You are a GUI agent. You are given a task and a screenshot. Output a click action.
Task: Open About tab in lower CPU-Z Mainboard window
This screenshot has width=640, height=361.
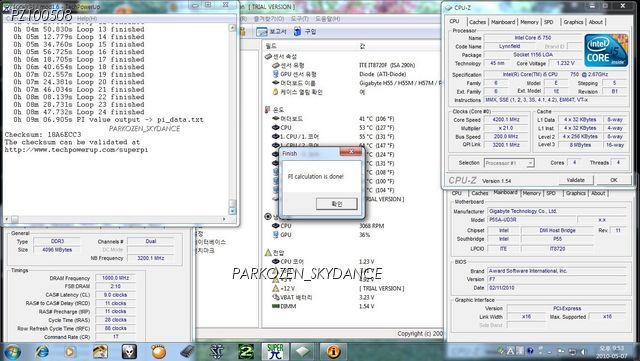[x=598, y=193]
